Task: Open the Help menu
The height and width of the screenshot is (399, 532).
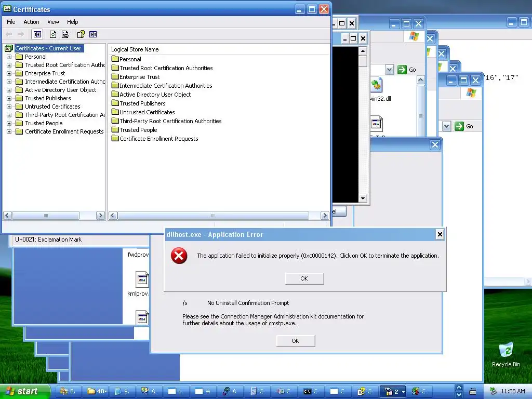Action: click(x=72, y=22)
